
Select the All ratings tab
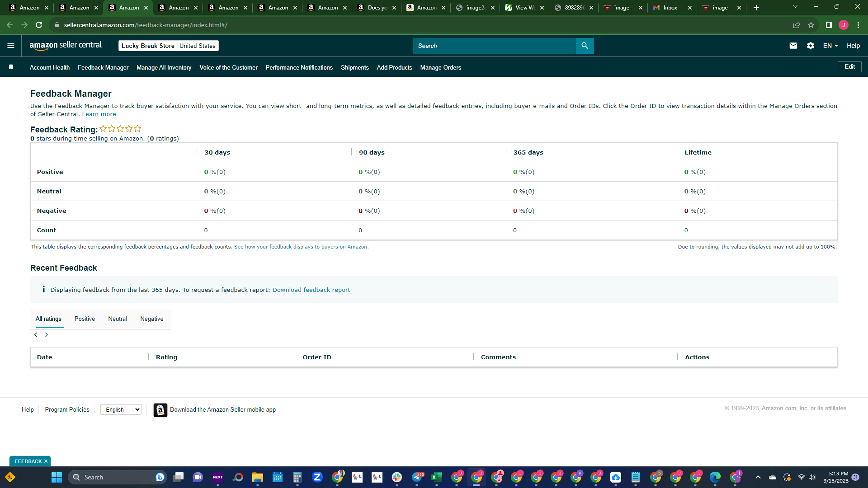[48, 319]
